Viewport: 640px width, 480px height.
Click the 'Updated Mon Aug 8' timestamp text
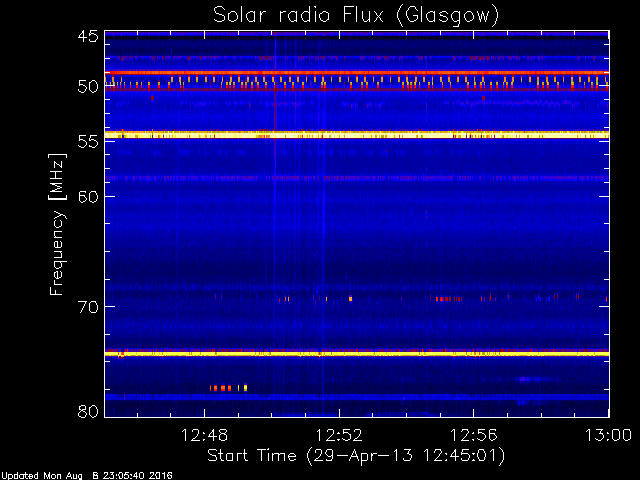(x=87, y=476)
